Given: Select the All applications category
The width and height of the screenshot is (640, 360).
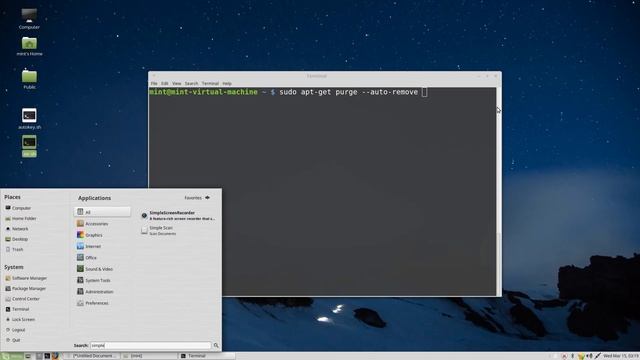Looking at the screenshot, I should click(102, 212).
